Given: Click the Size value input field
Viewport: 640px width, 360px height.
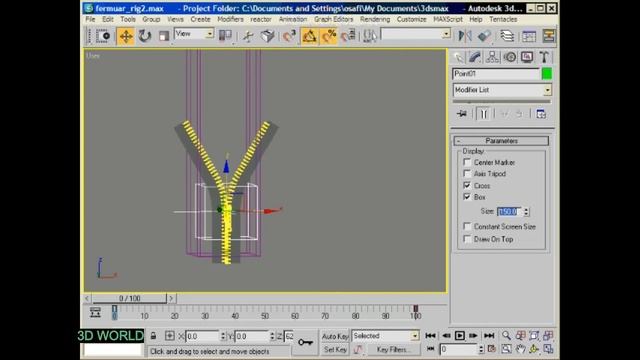Looking at the screenshot, I should (510, 212).
